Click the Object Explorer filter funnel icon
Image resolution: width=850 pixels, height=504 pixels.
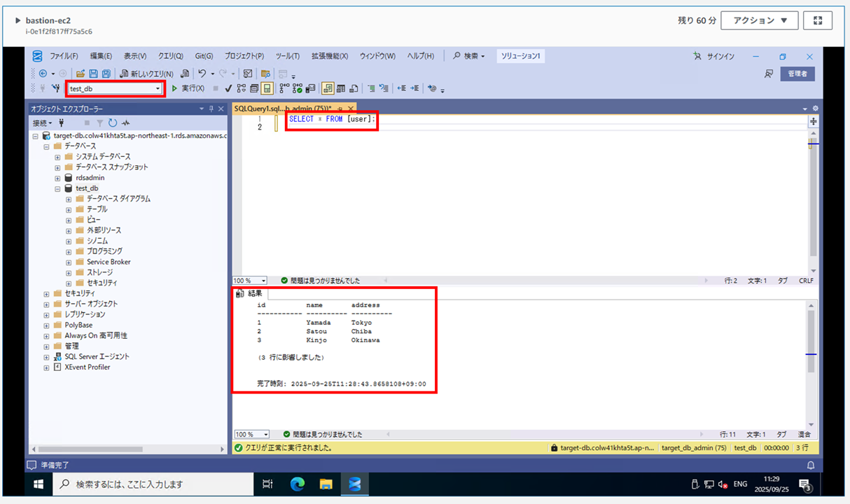click(x=99, y=122)
